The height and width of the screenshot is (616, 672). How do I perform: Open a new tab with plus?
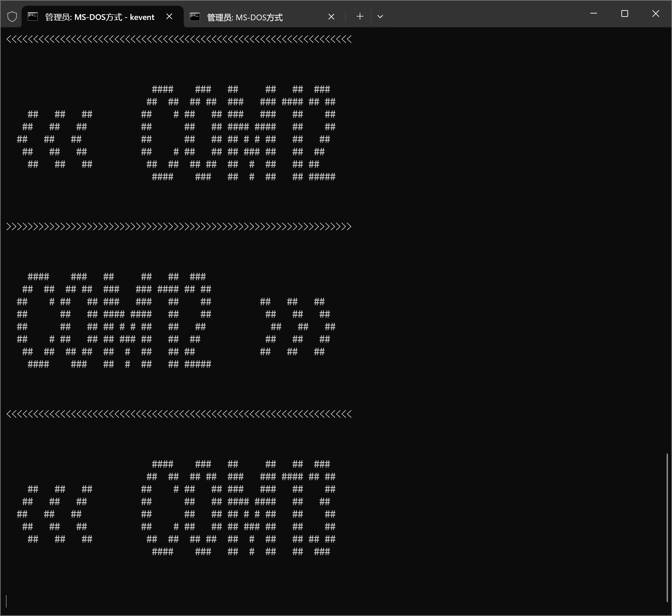pyautogui.click(x=360, y=17)
